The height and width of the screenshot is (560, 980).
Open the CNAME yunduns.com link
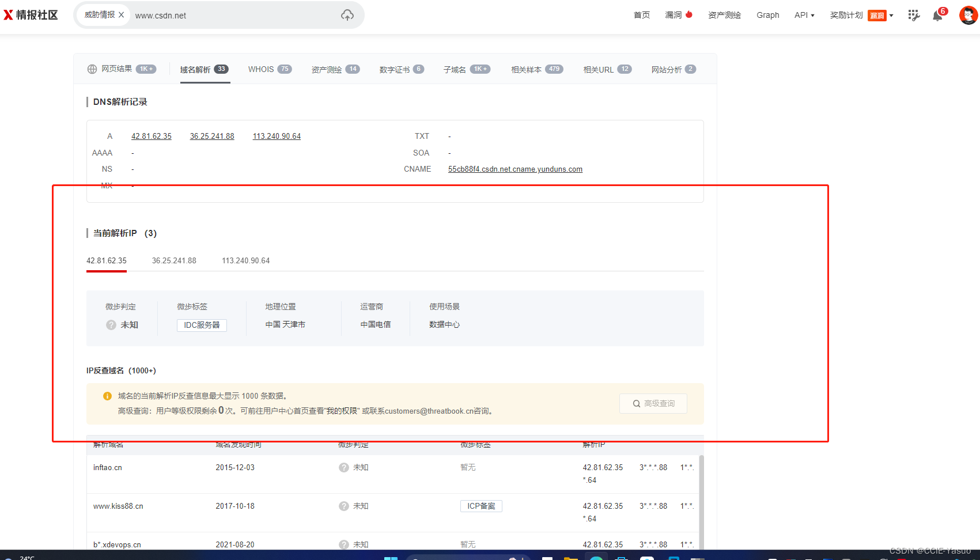tap(515, 169)
